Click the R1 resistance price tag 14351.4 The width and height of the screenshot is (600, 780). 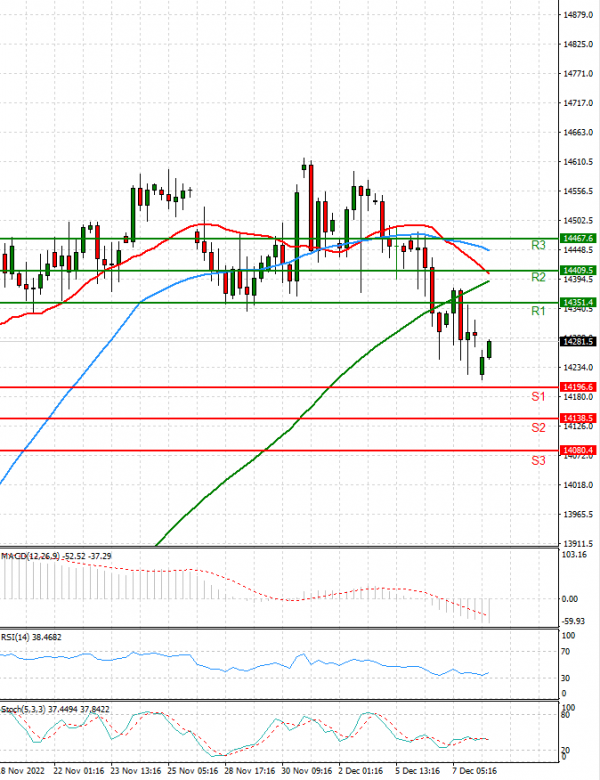tap(579, 302)
